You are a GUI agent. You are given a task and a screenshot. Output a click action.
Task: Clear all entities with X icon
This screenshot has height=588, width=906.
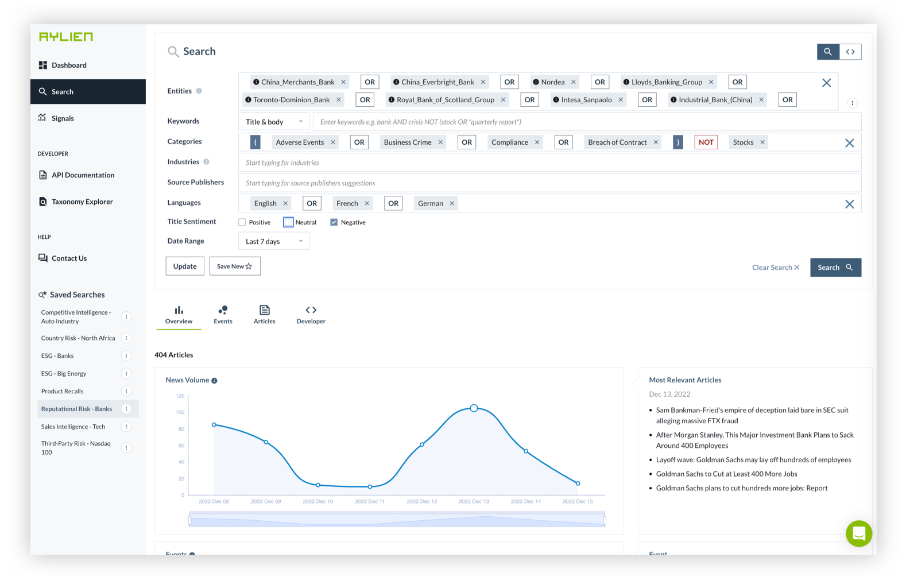tap(827, 83)
